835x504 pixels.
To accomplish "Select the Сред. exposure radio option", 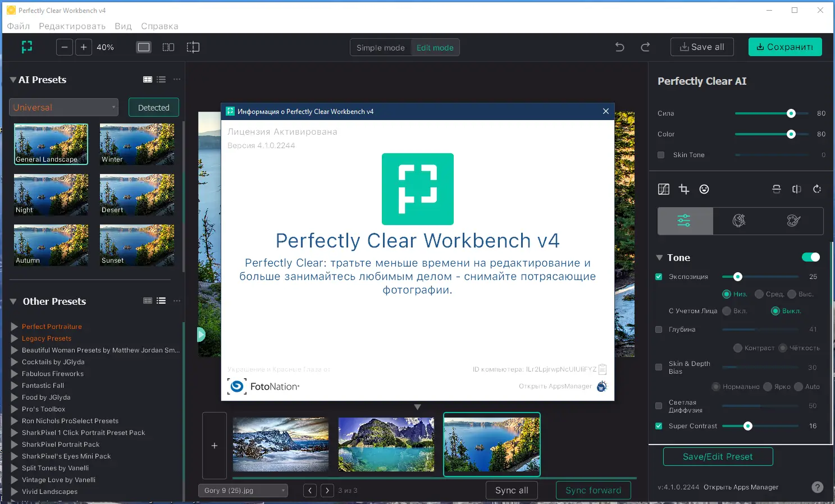I will [759, 294].
